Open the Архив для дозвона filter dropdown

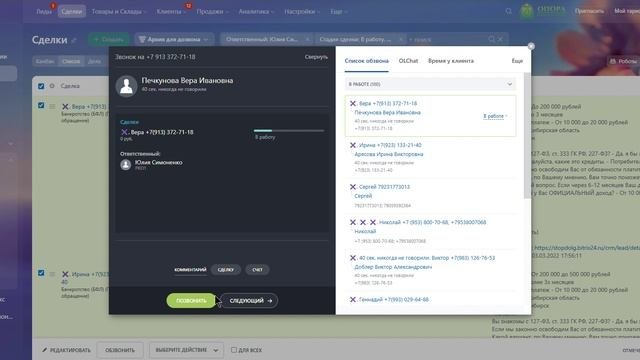point(174,39)
